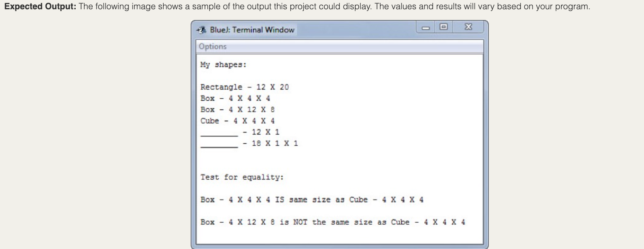This screenshot has height=249, width=644.
Task: Open the Options menu of the terminal
Action: (213, 46)
